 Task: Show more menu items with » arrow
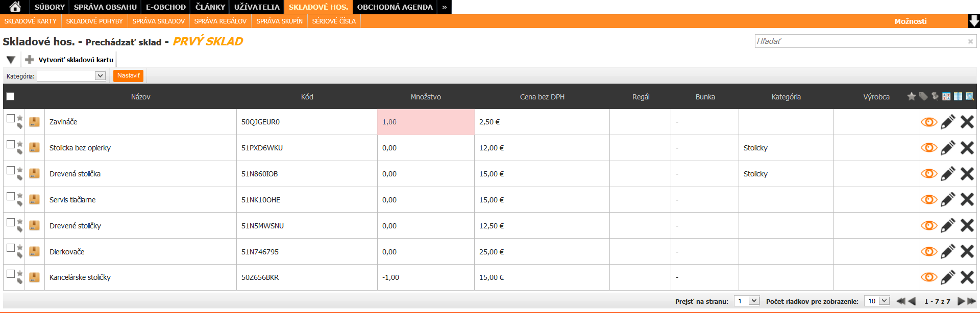point(444,7)
